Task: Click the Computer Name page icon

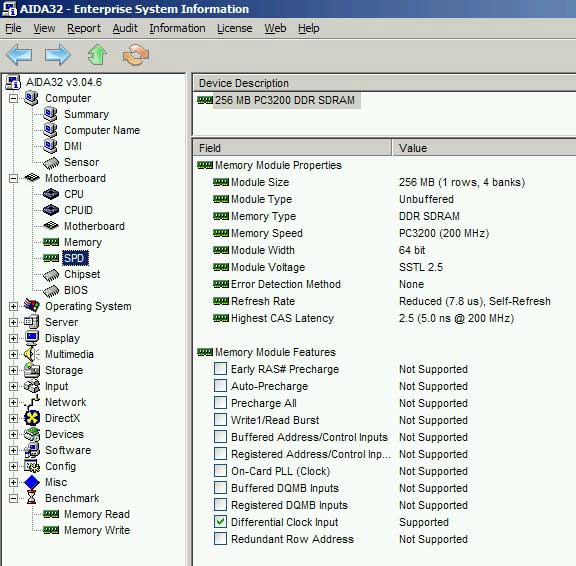Action: 50,130
